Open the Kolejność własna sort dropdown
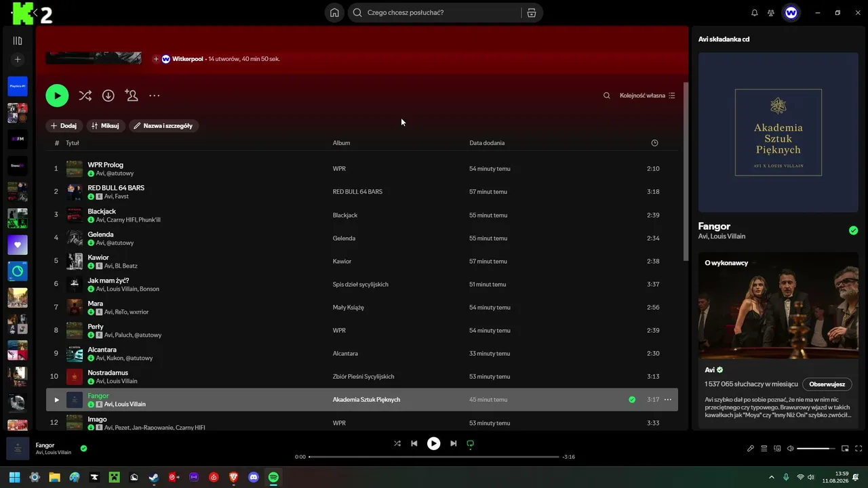This screenshot has height=488, width=868. tap(648, 96)
